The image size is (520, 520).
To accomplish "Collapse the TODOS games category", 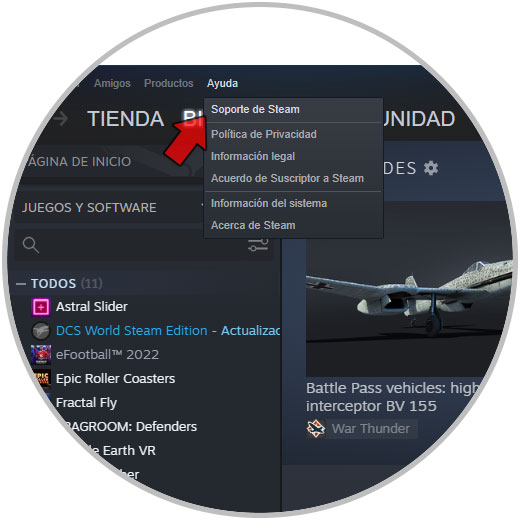I will pyautogui.click(x=21, y=284).
